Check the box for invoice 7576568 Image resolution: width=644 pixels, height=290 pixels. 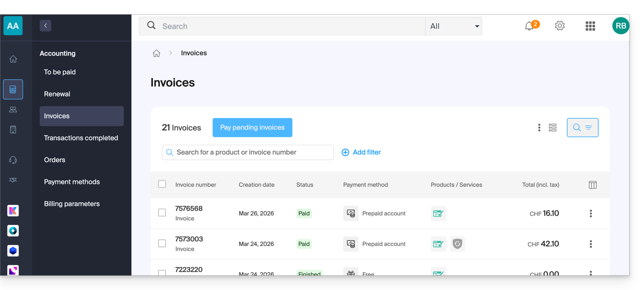(162, 213)
